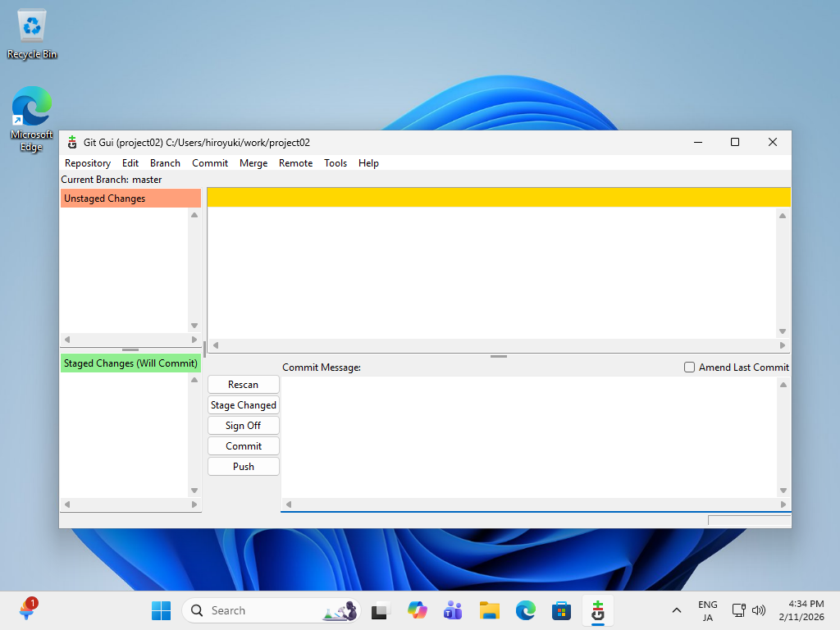This screenshot has width=840, height=630.
Task: Click the network status tray icon
Action: click(x=739, y=610)
